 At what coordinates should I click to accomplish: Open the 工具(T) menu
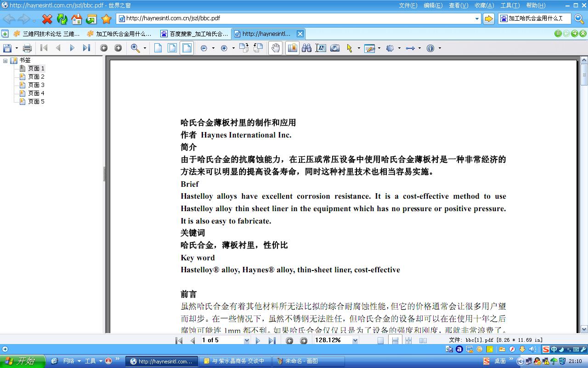[510, 5]
